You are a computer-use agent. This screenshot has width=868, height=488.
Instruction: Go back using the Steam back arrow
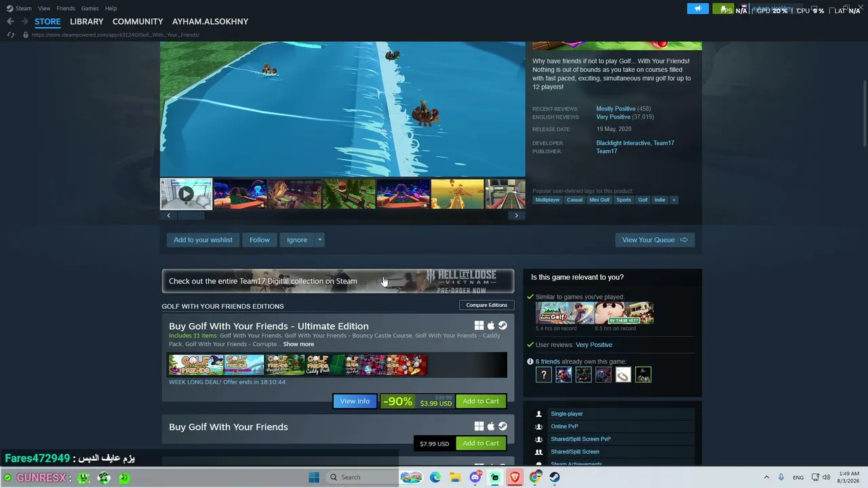[x=10, y=22]
